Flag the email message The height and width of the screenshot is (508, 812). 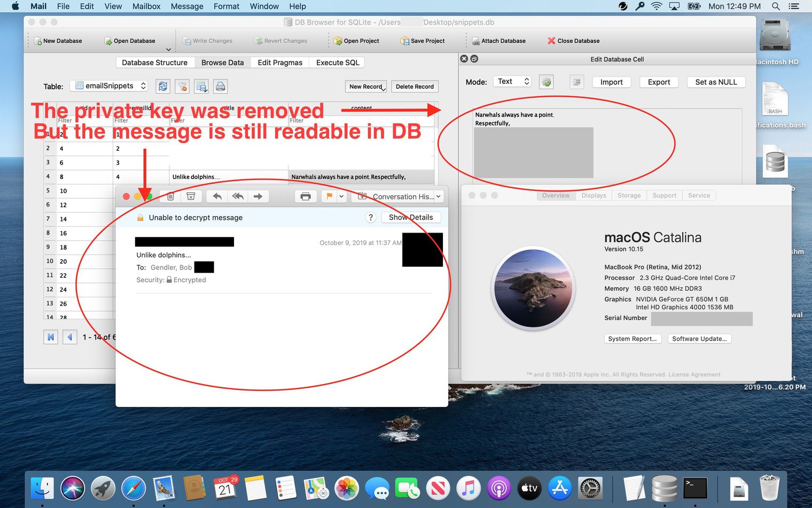tap(329, 196)
